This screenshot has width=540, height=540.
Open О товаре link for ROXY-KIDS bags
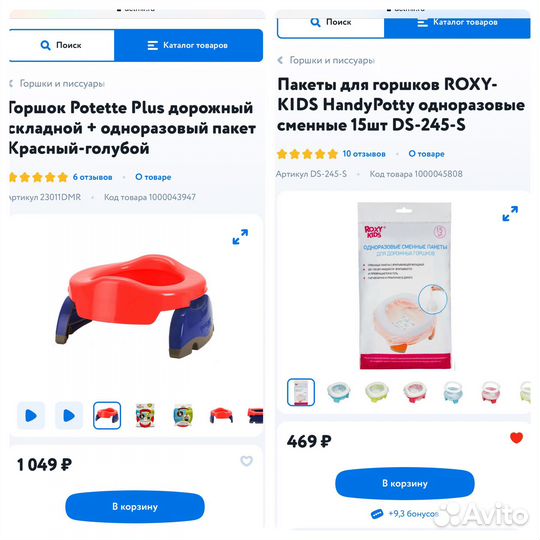click(x=426, y=154)
